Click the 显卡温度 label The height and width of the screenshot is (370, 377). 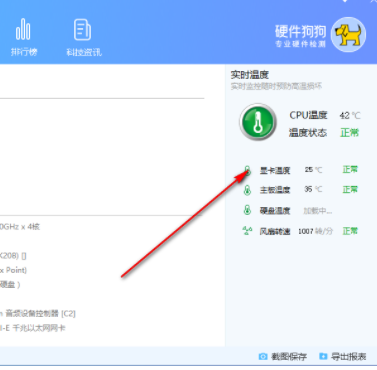[275, 170]
